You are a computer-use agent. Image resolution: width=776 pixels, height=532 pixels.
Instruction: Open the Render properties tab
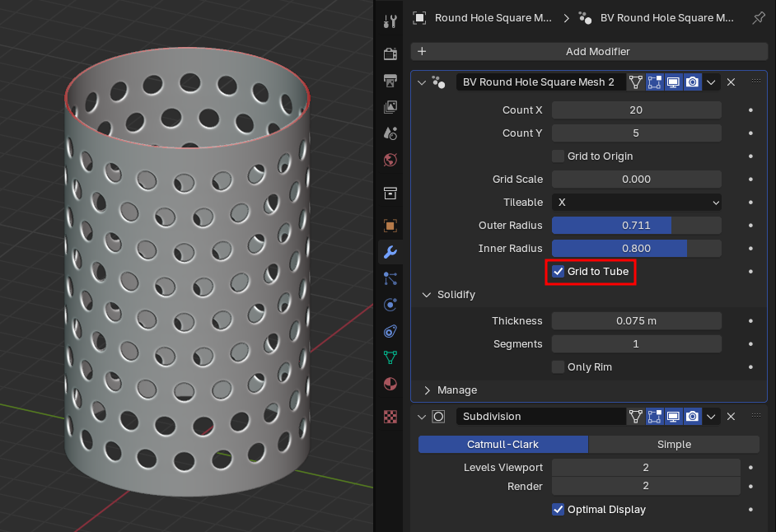(390, 54)
